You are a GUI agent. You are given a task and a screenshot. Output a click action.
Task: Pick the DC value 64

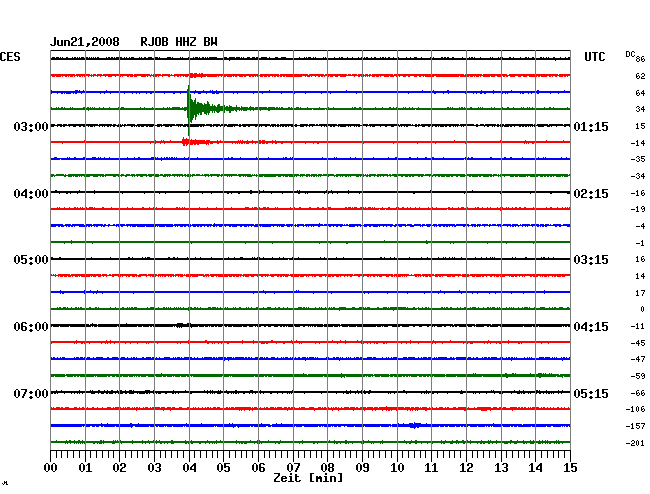(x=640, y=93)
